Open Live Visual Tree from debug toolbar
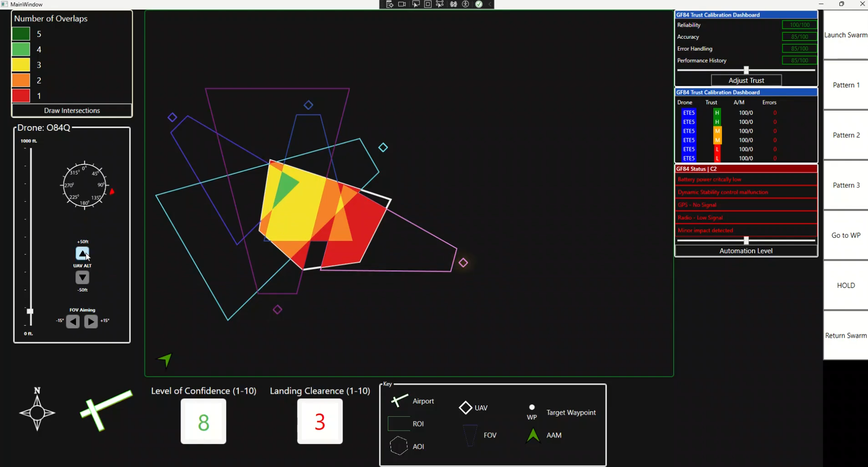Screen dimensions: 868x467 pyautogui.click(x=390, y=5)
